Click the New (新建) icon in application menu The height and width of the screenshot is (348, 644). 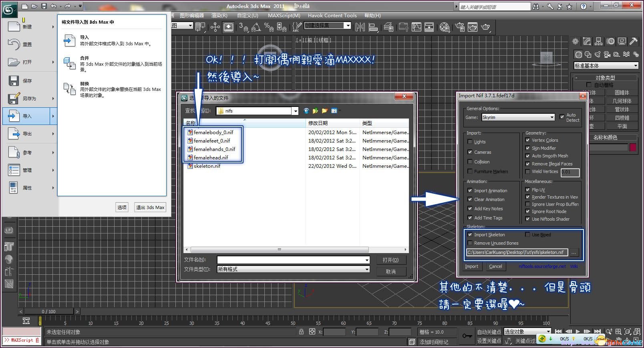coord(14,26)
